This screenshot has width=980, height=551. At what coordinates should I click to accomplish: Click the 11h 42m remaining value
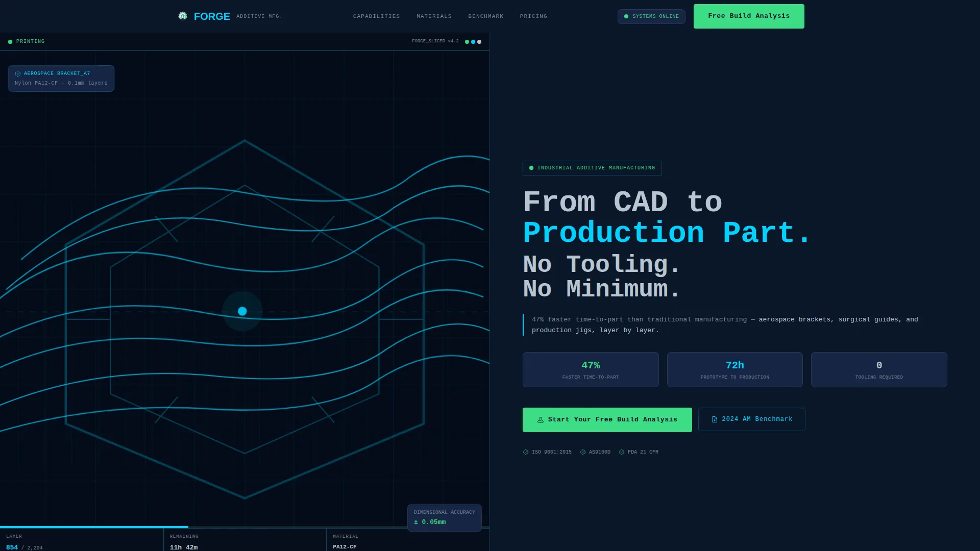click(184, 547)
